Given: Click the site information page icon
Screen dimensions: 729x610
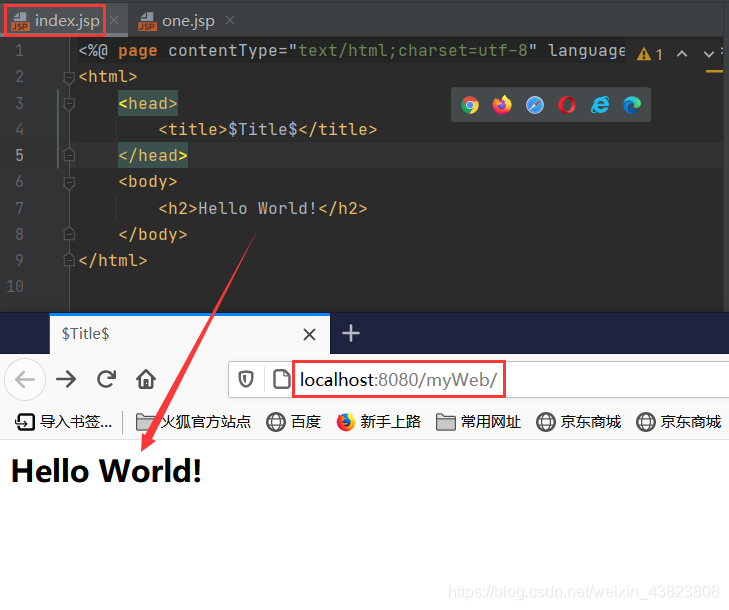Looking at the screenshot, I should 281,379.
